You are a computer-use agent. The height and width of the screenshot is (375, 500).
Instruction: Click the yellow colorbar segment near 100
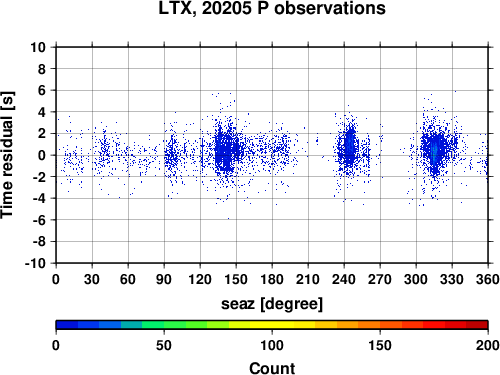272,325
